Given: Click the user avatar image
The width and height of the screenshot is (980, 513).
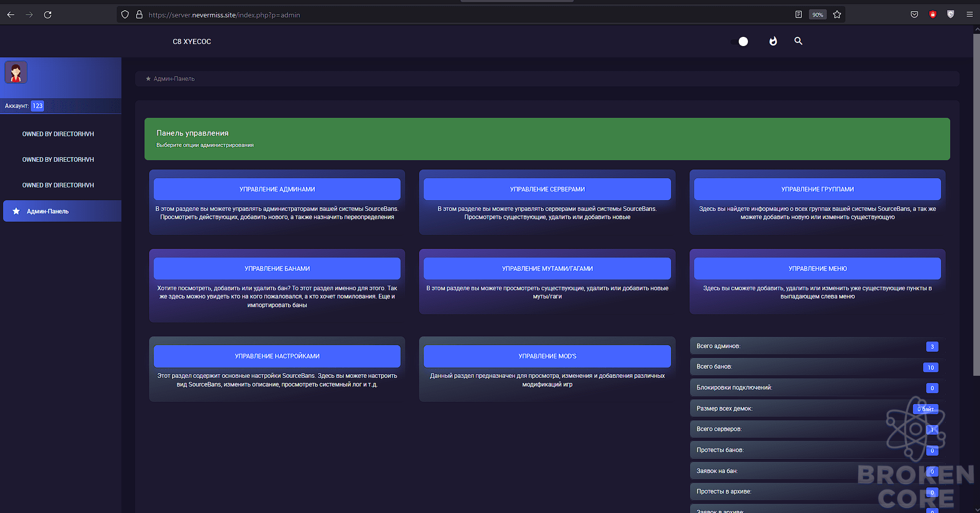Looking at the screenshot, I should coord(16,72).
